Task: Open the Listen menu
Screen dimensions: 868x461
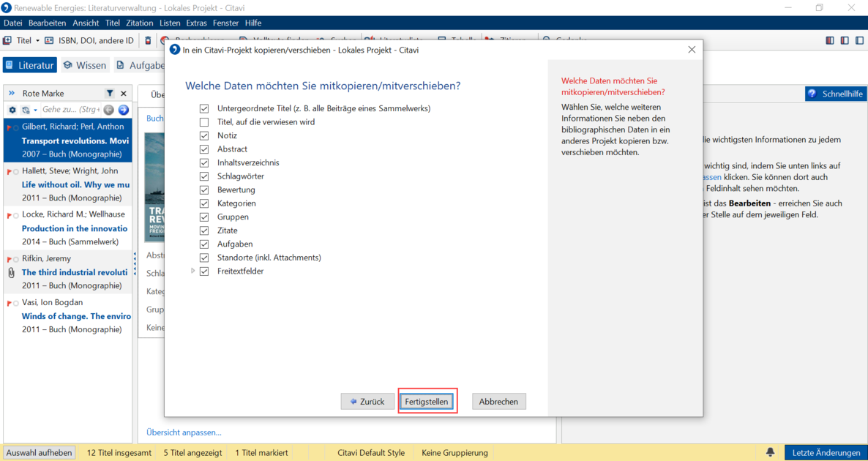Action: (169, 23)
